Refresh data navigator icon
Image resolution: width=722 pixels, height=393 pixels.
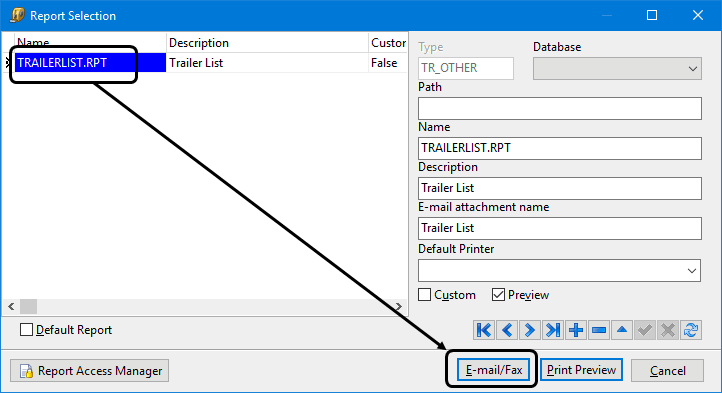point(691,330)
